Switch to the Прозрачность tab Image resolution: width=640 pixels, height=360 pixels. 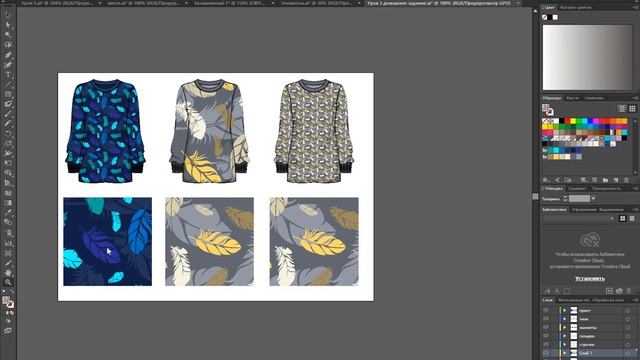click(x=607, y=189)
